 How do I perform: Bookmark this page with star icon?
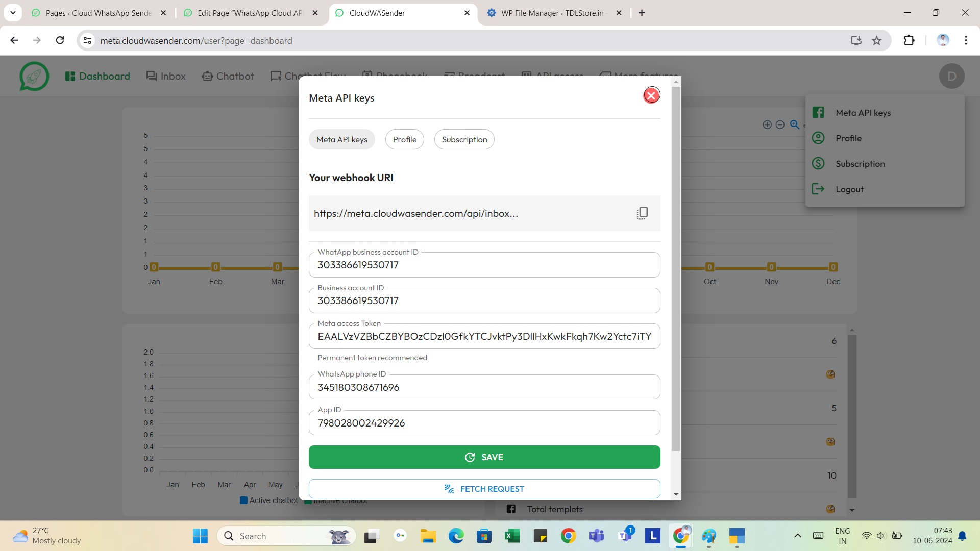(876, 40)
